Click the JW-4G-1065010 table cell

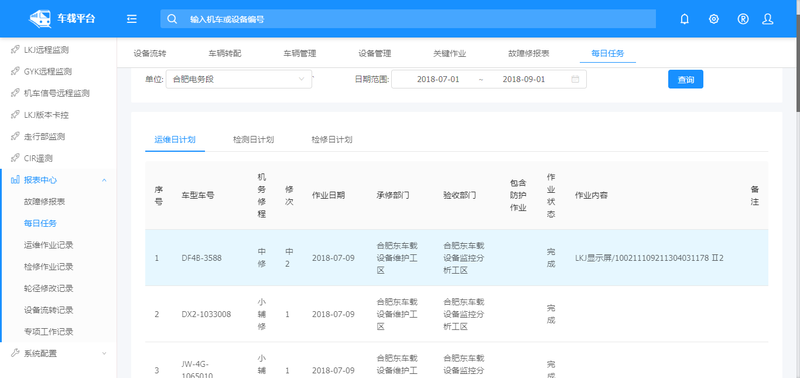pos(197,370)
